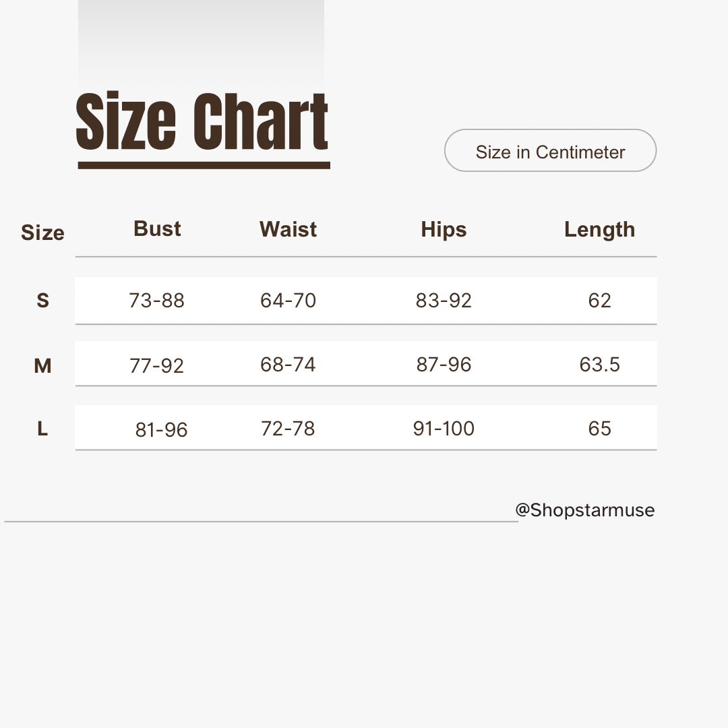Image resolution: width=728 pixels, height=728 pixels.
Task: Open the @Shopstarmuse handle link
Action: tap(584, 510)
